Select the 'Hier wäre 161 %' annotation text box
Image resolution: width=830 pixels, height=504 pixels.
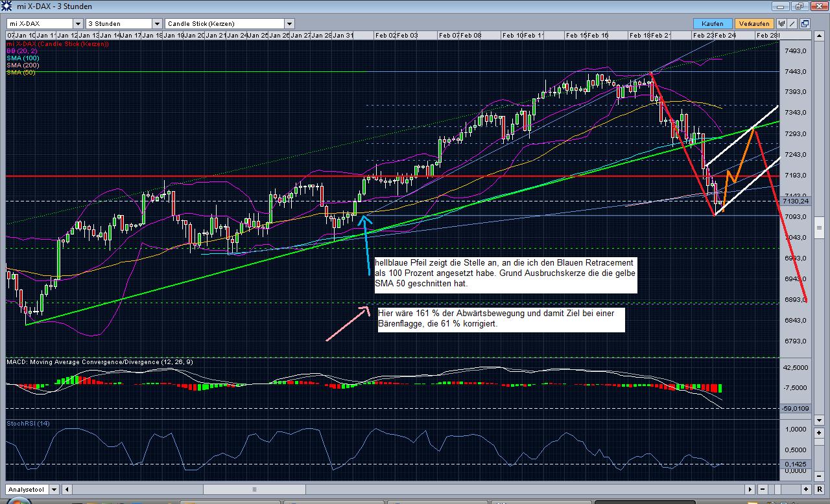click(x=501, y=320)
